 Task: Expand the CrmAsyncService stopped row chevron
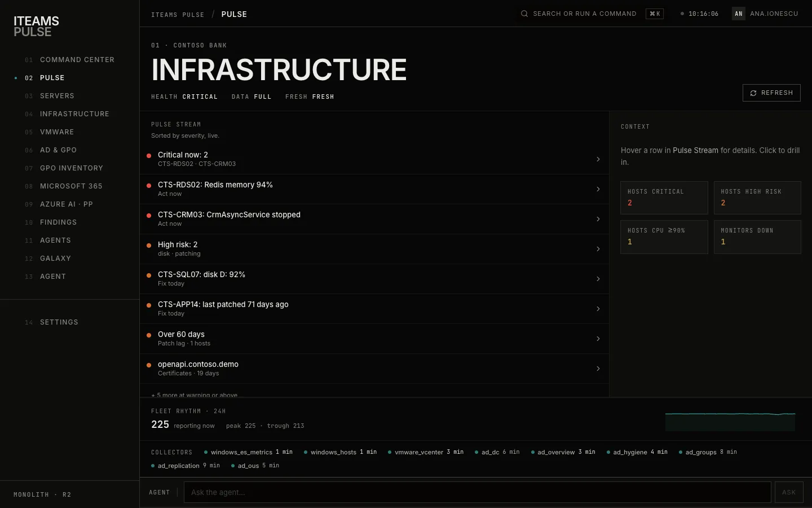(598, 219)
